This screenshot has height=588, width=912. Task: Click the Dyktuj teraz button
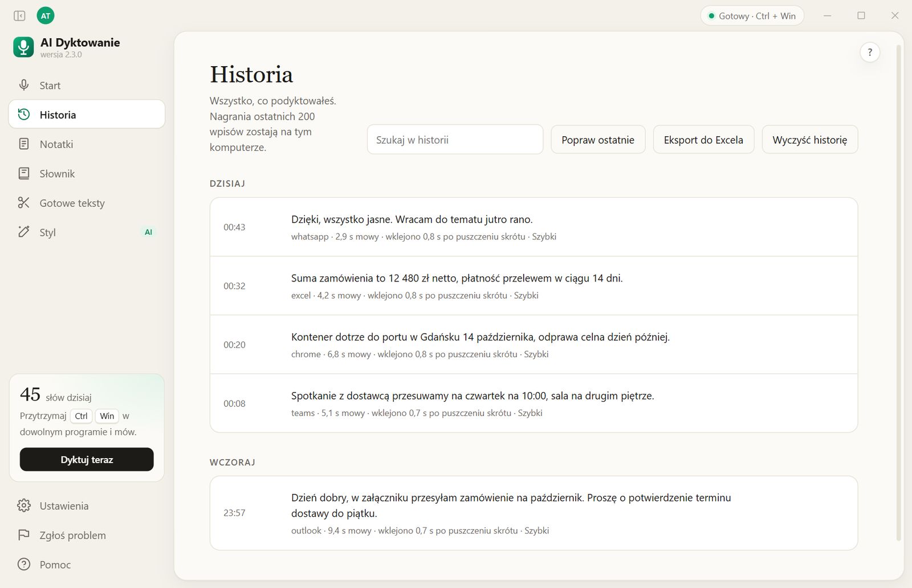(x=87, y=460)
